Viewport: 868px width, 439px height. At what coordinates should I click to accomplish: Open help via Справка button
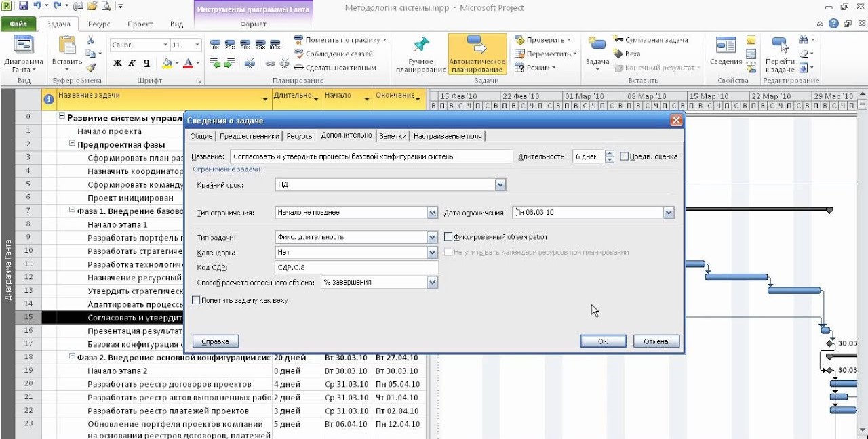click(214, 341)
